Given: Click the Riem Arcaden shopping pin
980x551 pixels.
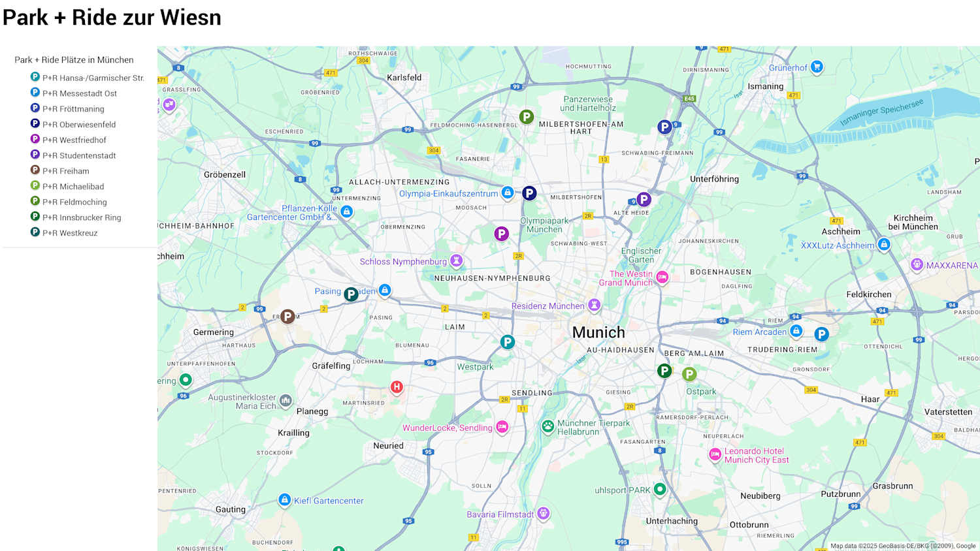Looking at the screenshot, I should pyautogui.click(x=796, y=332).
